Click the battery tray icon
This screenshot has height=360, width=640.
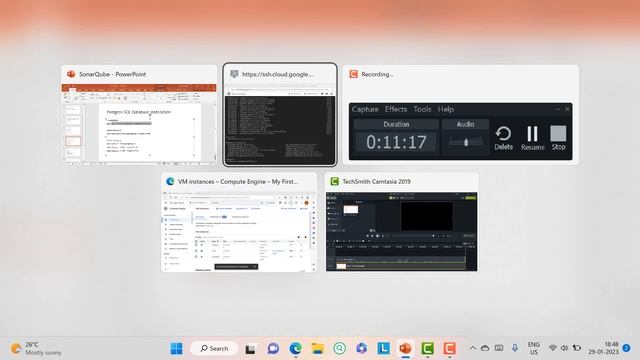(577, 348)
